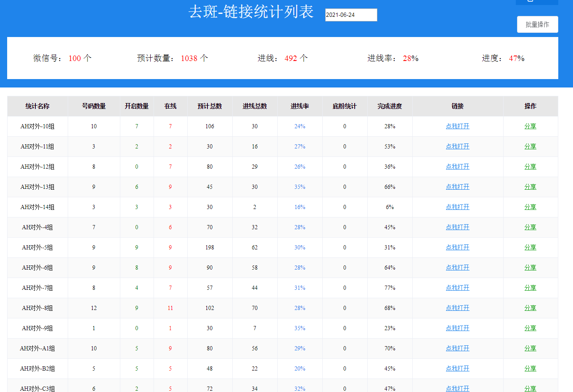Screen dimensions: 573x392
Task: Click 31% 进线率 value for AH对外-7组
Action: [x=300, y=288]
